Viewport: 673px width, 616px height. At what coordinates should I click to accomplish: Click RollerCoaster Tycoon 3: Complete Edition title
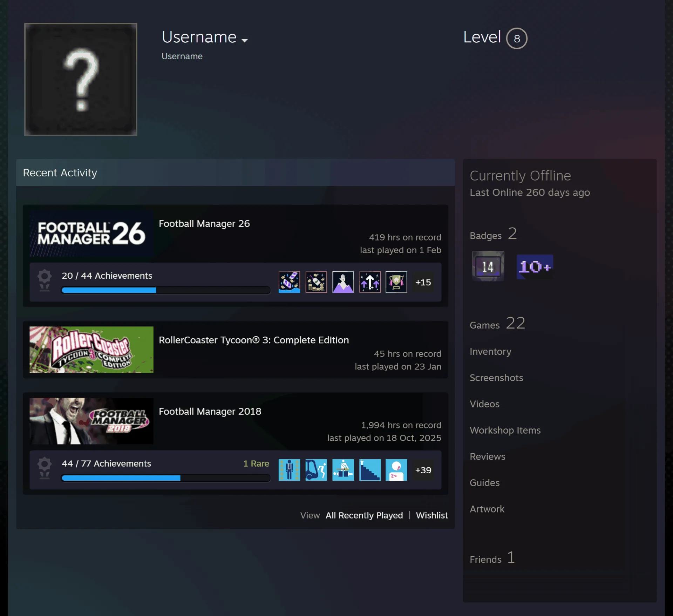tap(254, 340)
